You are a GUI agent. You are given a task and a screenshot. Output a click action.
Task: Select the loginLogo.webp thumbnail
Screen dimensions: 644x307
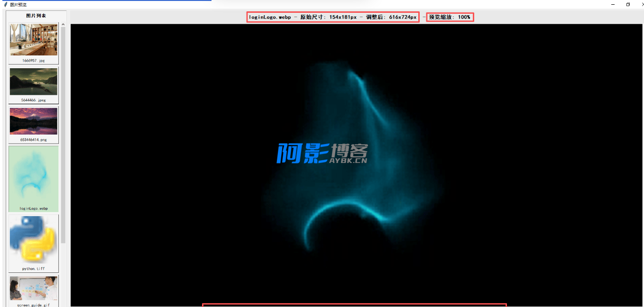(x=33, y=176)
